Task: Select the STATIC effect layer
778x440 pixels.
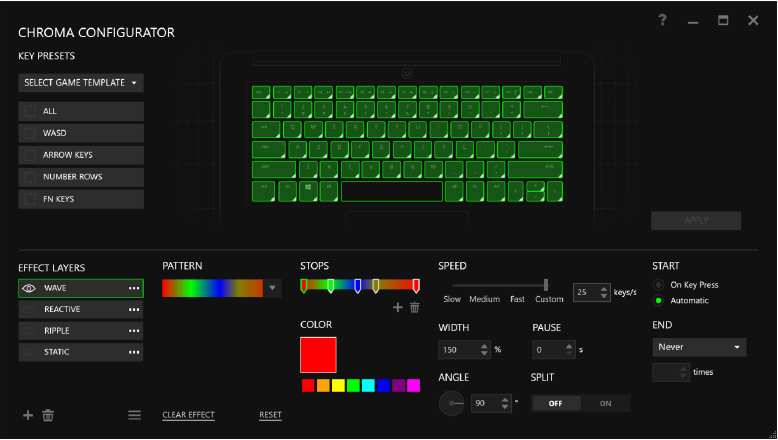Action: 81,352
